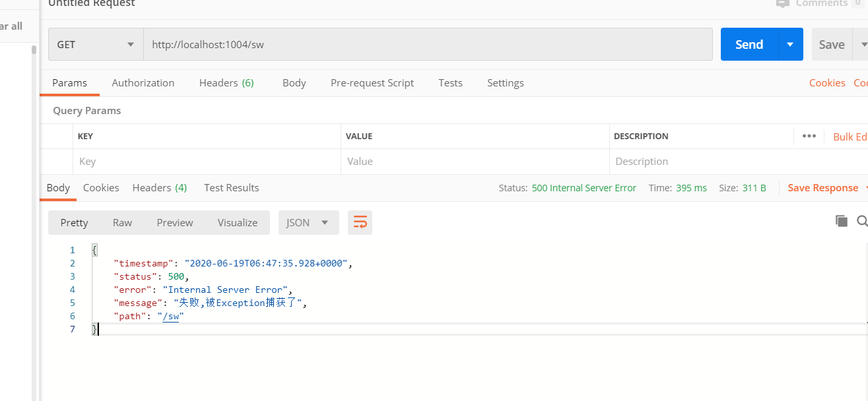Open the request Headers (6) tab
This screenshot has height=401, width=868.
pos(226,83)
